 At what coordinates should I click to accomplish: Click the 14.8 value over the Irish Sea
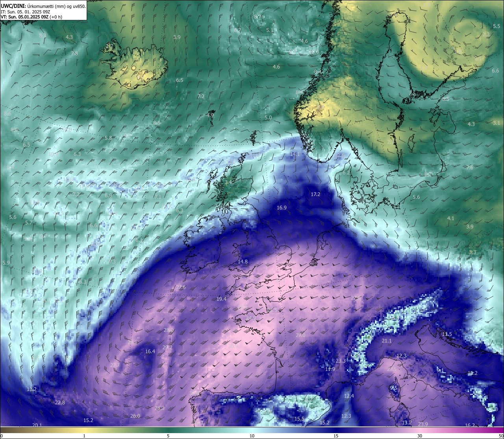tap(243, 261)
